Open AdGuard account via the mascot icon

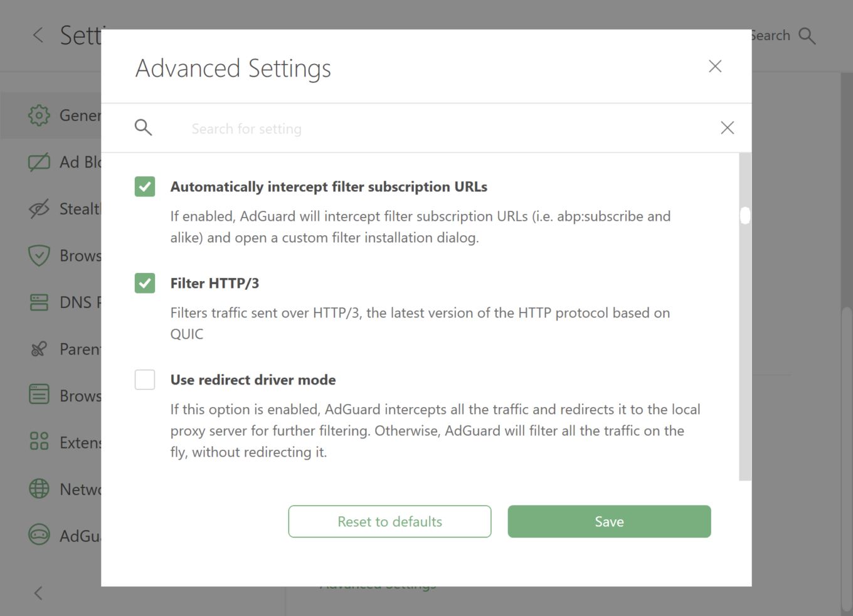point(38,535)
